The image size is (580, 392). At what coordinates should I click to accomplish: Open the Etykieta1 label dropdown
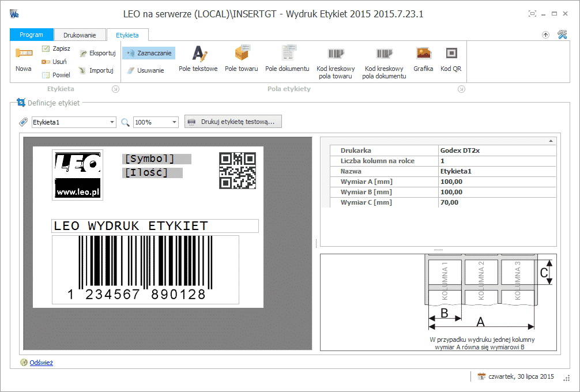tap(112, 122)
